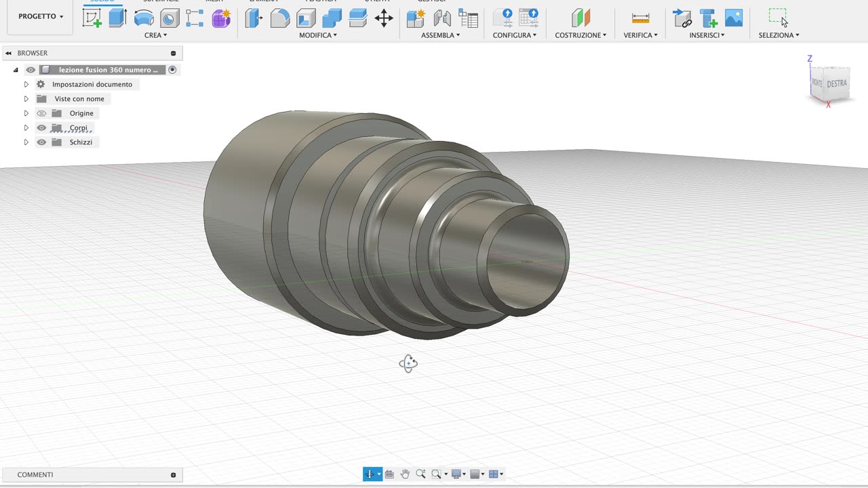Open the CONFIGURA menu

515,35
